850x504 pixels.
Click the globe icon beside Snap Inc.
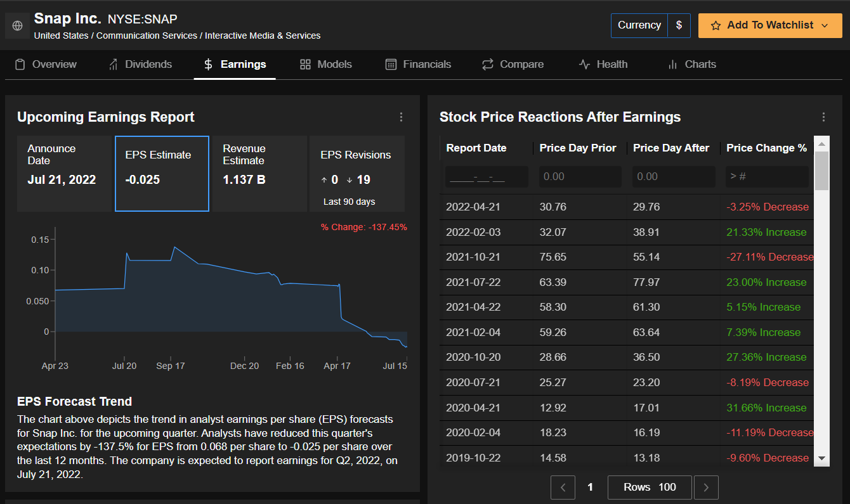[18, 25]
